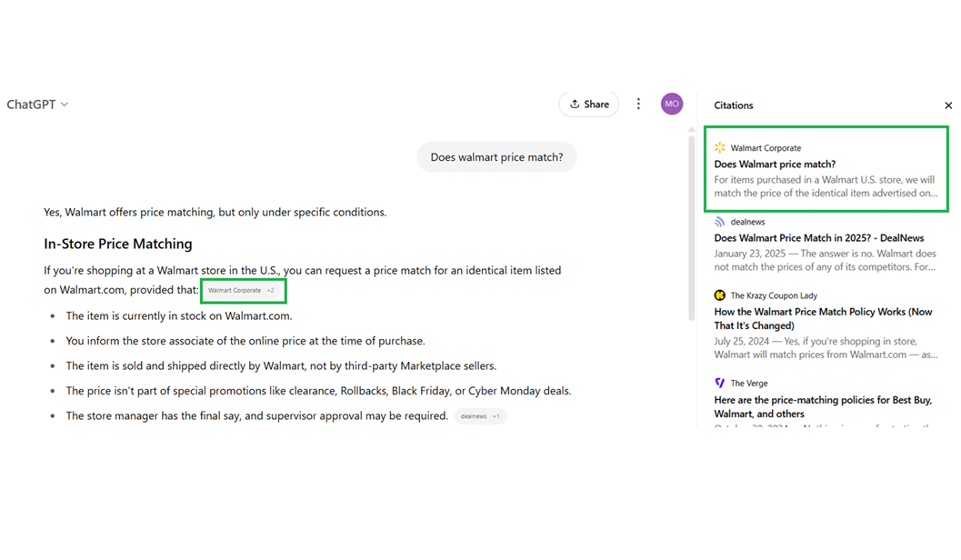Click the X to close Citations panel
961x560 pixels.
tap(948, 105)
